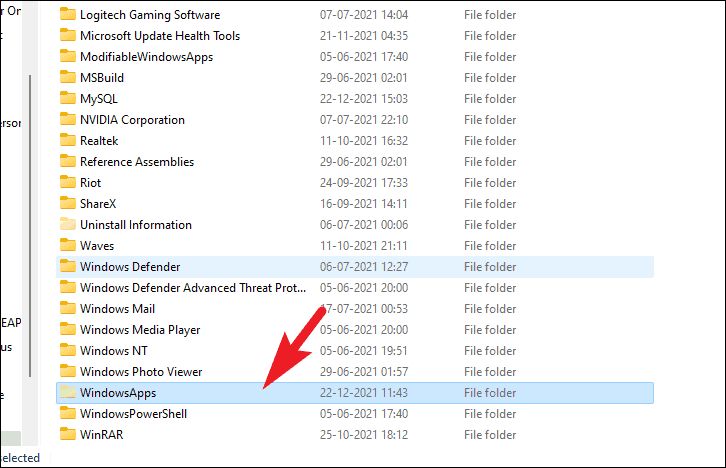
Task: Click the Realtek folder name
Action: point(99,141)
